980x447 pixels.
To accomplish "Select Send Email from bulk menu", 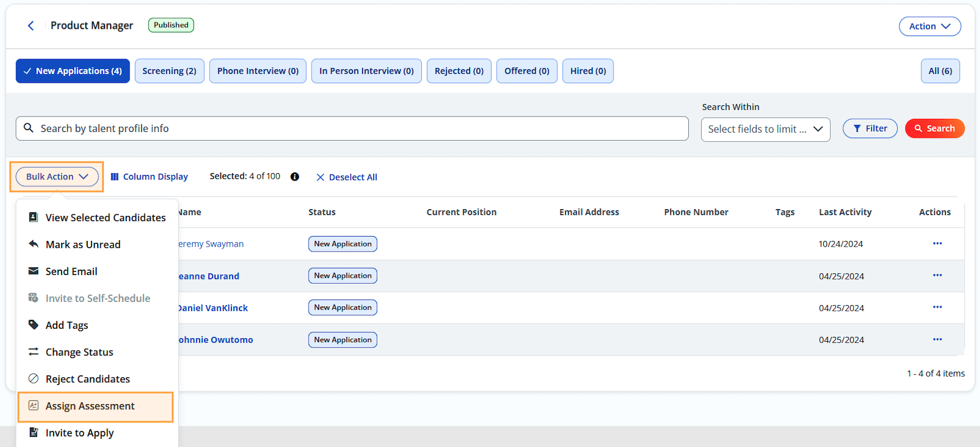I will click(x=71, y=271).
